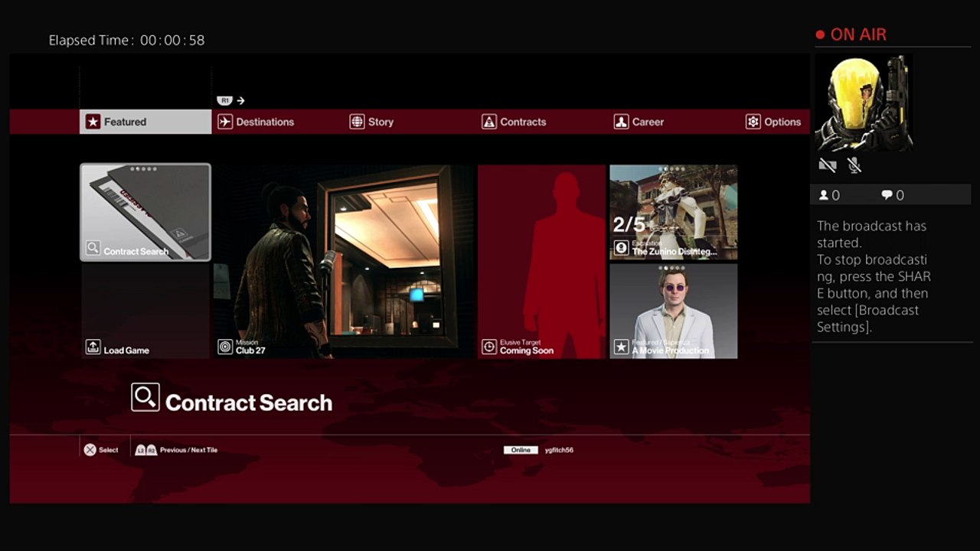Open The Zunino Disinteg... escalation tile

pos(674,213)
